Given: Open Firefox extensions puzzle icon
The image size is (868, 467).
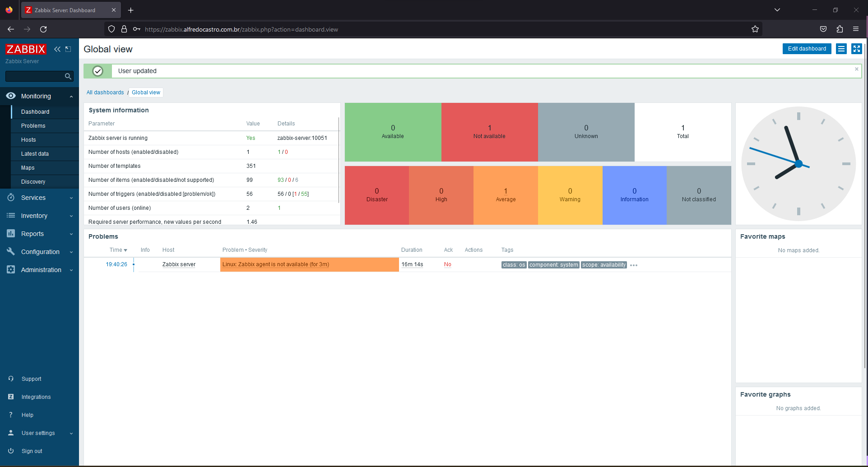Looking at the screenshot, I should (840, 29).
